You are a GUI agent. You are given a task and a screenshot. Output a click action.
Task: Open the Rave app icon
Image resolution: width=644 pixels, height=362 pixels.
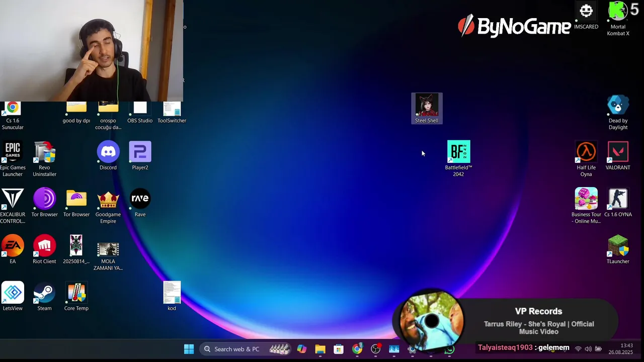click(140, 203)
